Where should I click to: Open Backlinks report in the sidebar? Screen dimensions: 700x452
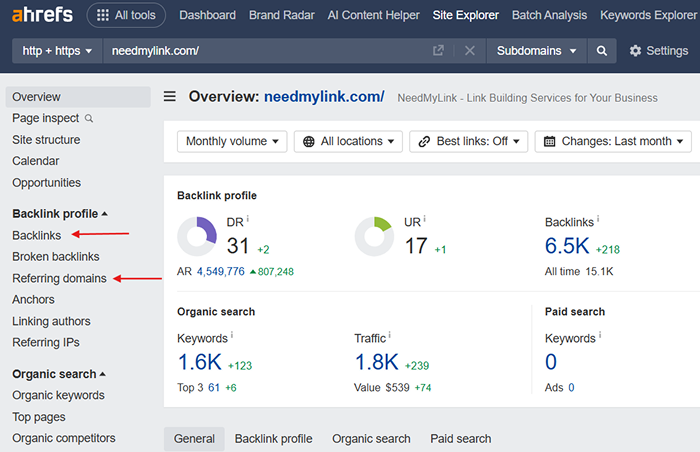click(x=37, y=235)
